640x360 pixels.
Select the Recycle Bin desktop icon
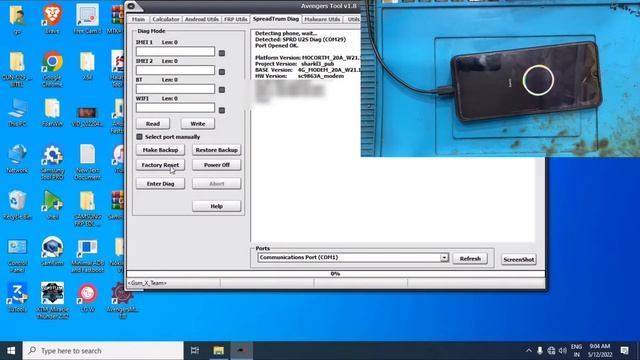(17, 205)
